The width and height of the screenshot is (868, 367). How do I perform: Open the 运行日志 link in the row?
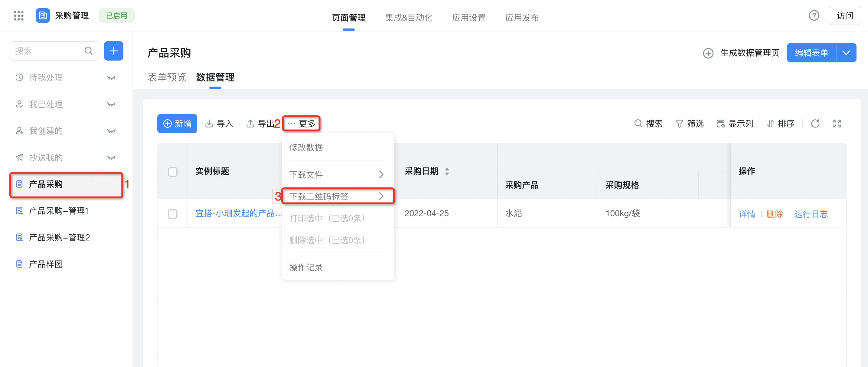tap(811, 214)
